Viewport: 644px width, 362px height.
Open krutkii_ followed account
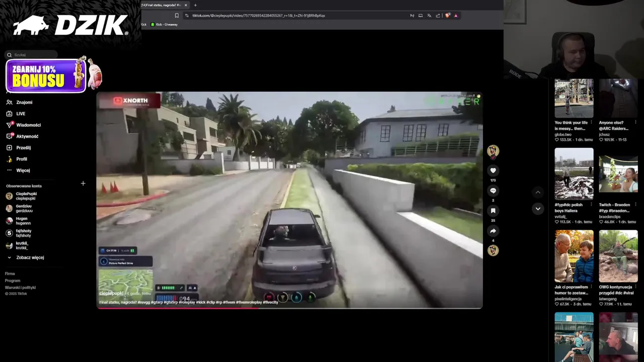[x=17, y=245]
